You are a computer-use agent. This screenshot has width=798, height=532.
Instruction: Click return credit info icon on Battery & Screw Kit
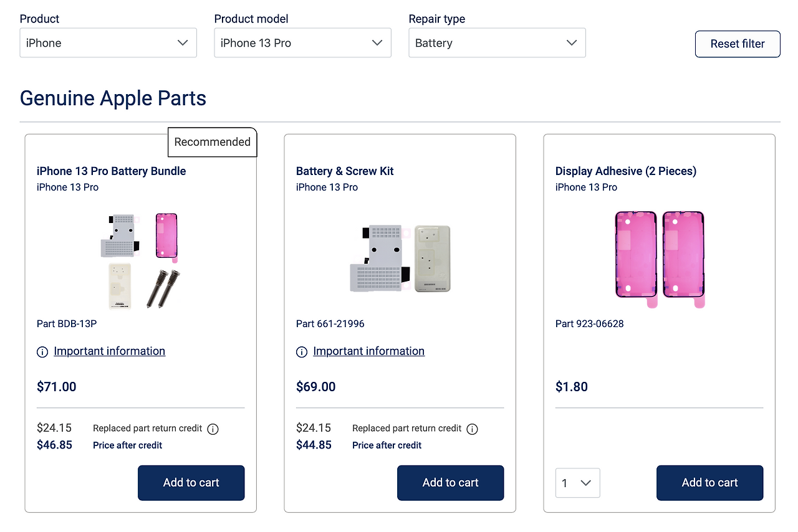(x=472, y=429)
